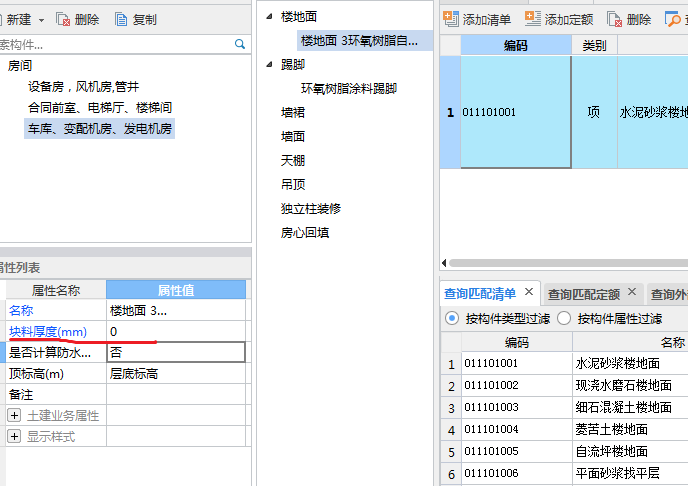The height and width of the screenshot is (486, 688).
Task: Select 天棚 tree item
Action: (293, 161)
